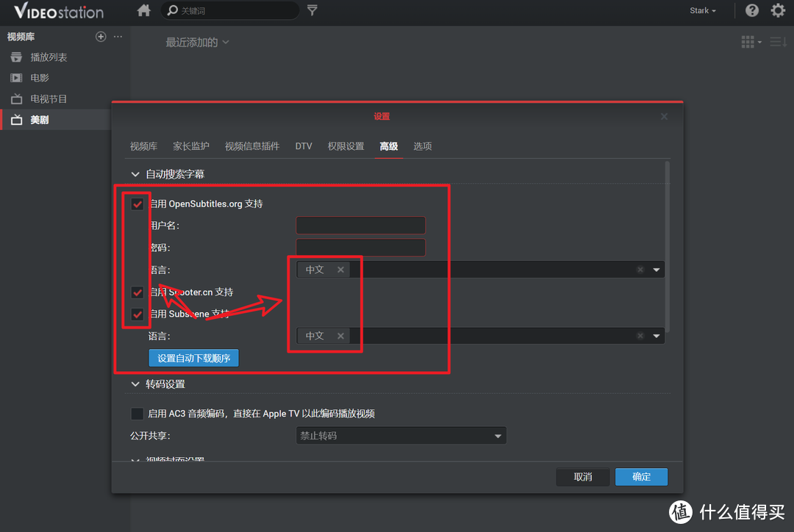Collapse the 转码设置 section
Image resolution: width=794 pixels, height=532 pixels.
point(135,384)
